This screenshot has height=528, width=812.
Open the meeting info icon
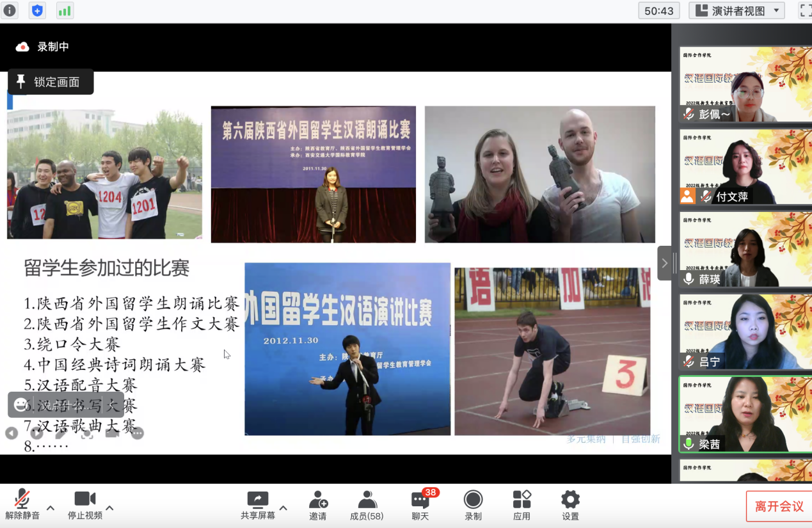10,10
